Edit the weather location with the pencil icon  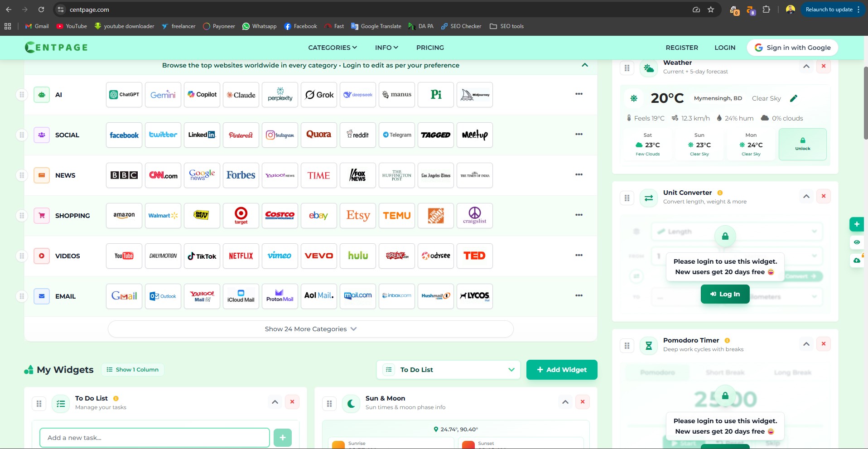(x=794, y=98)
